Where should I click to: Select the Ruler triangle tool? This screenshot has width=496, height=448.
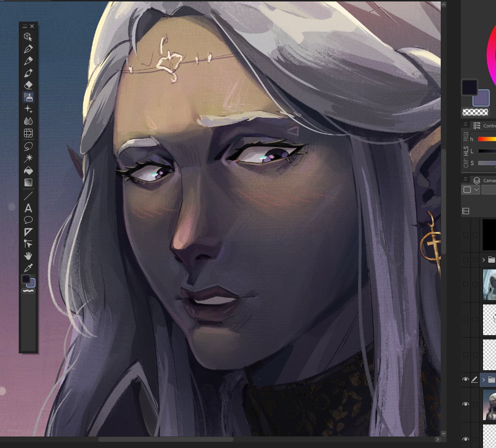tap(28, 232)
